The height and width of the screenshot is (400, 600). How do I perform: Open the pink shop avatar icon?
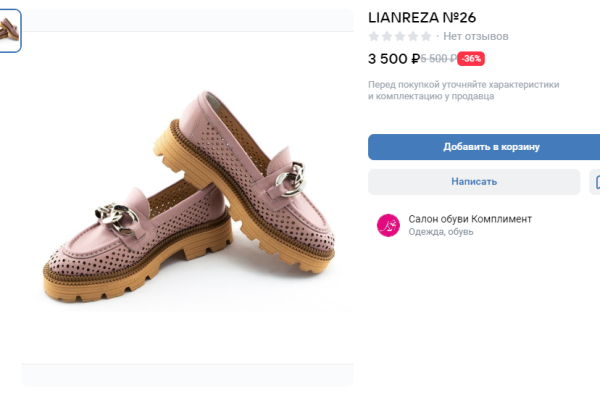coord(387,225)
